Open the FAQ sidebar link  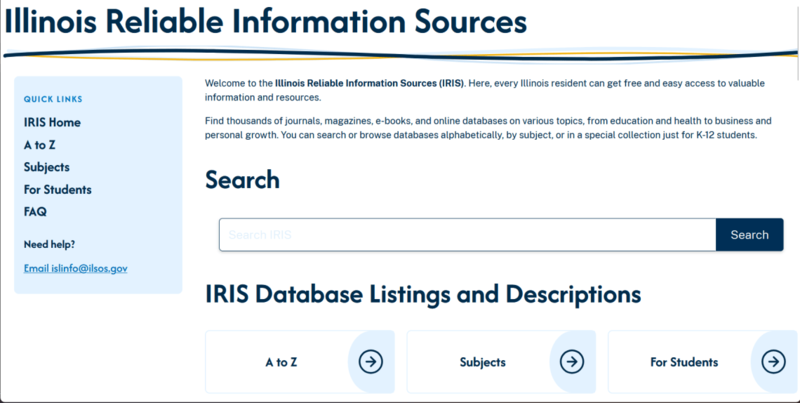click(x=35, y=212)
